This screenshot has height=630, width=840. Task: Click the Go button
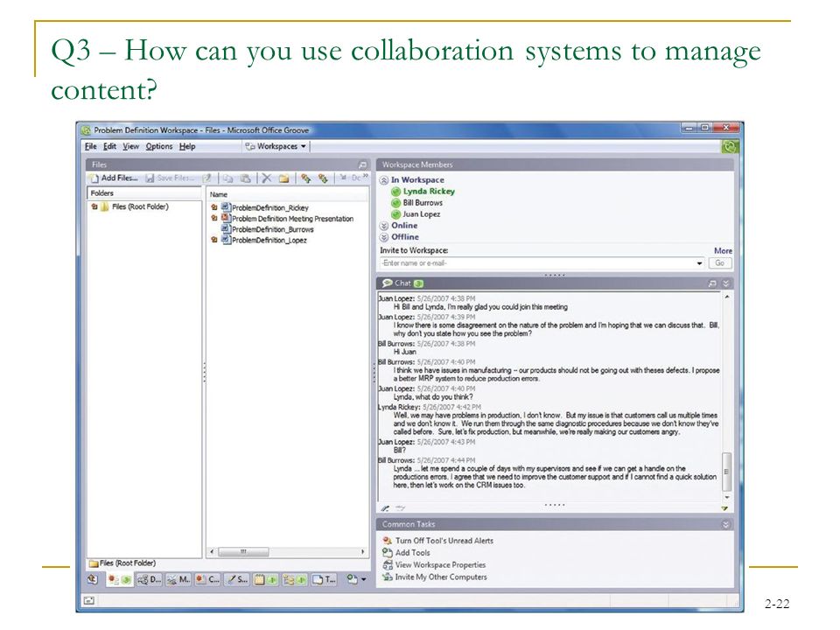719,263
